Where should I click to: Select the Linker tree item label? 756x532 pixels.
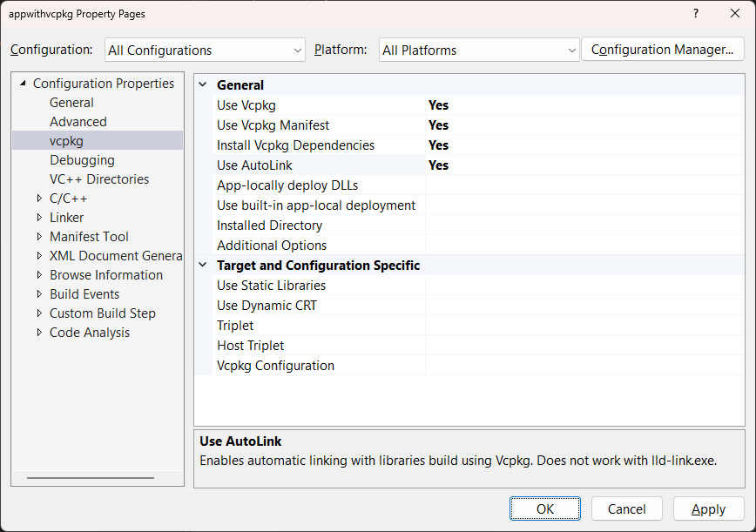tap(66, 218)
